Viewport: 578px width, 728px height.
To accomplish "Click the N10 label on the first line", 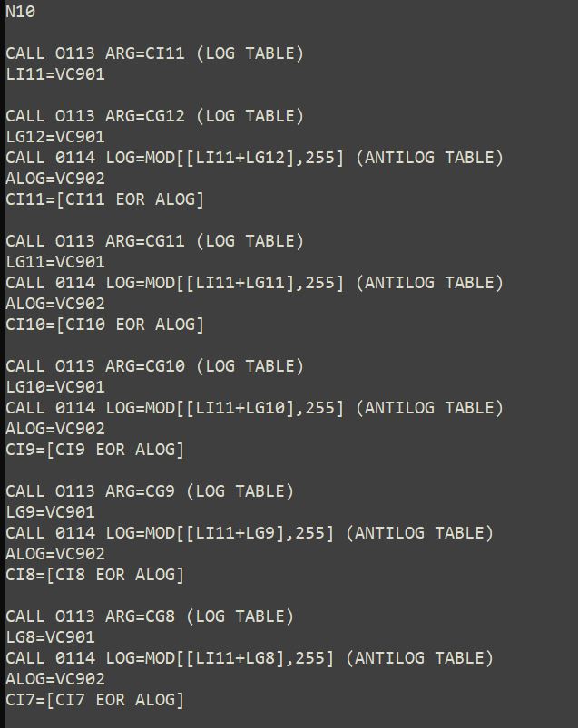I will [21, 12].
